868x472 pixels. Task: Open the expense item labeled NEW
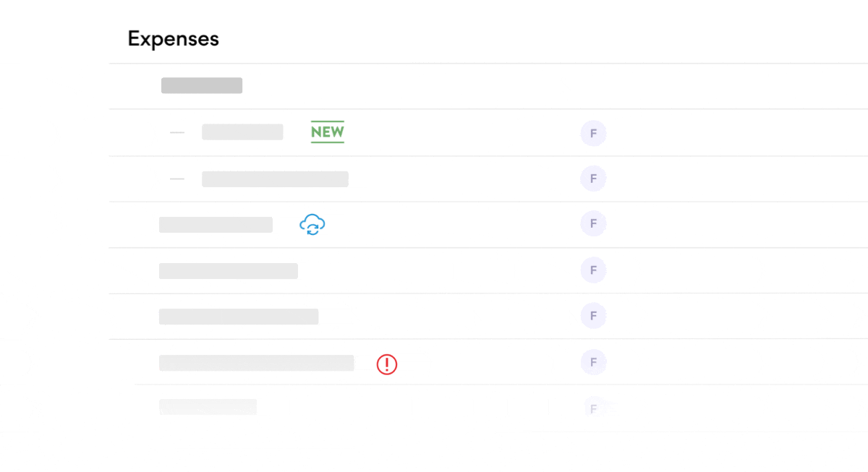point(242,132)
